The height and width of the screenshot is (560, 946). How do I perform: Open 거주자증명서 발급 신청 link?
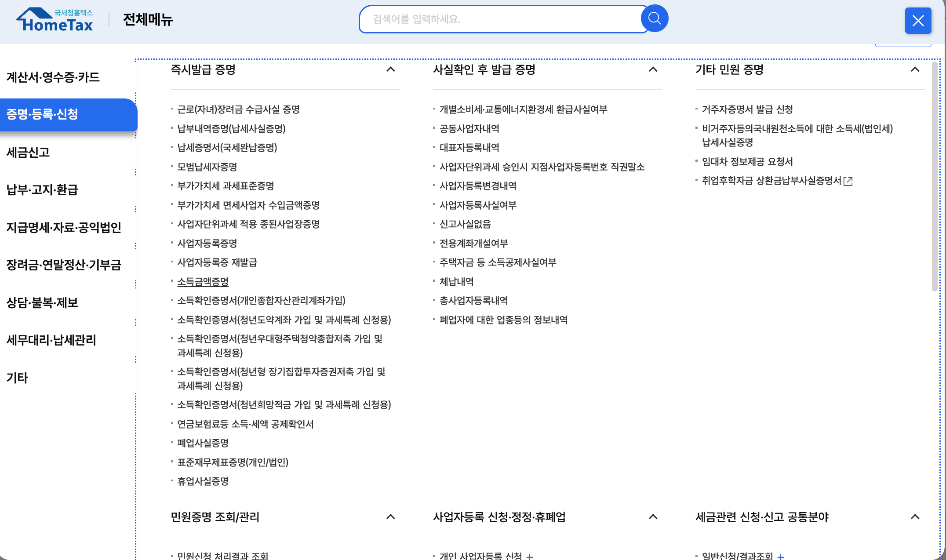(x=746, y=110)
